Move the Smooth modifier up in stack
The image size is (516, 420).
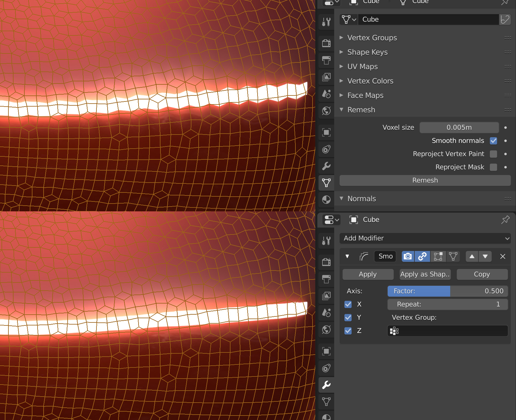click(x=472, y=256)
